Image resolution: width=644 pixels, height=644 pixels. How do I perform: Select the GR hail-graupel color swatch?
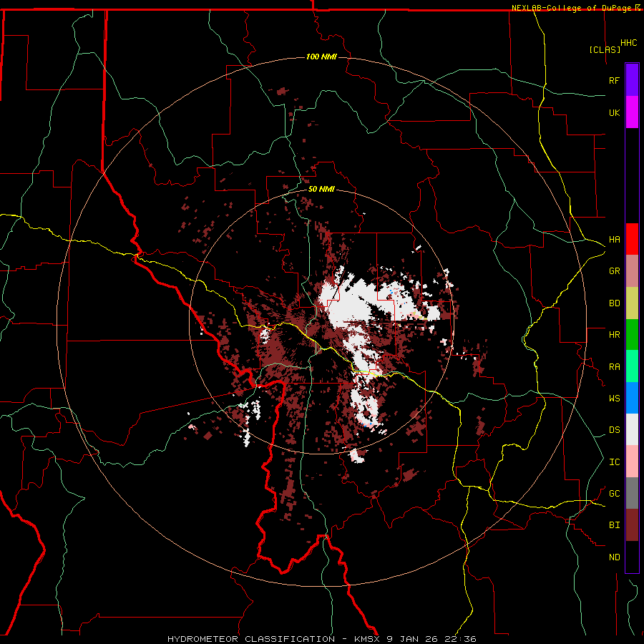point(632,271)
